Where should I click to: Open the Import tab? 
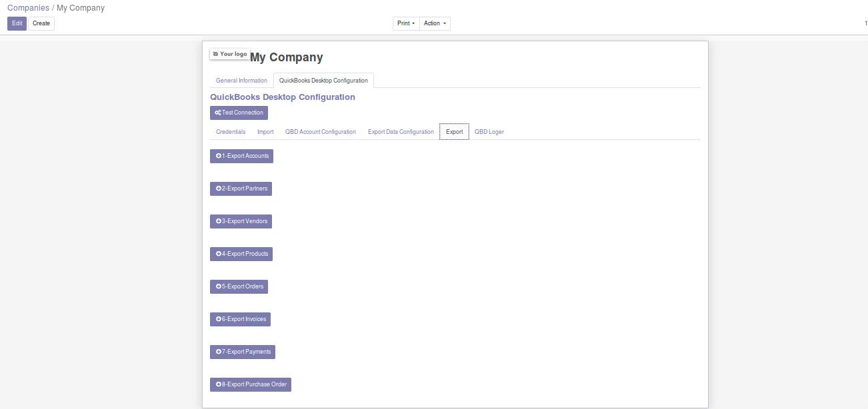[265, 132]
